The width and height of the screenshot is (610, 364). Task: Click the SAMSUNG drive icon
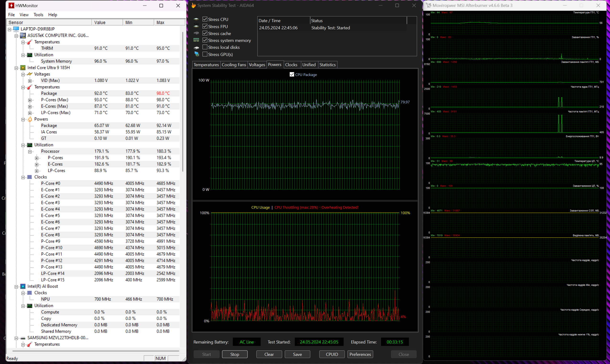point(23,338)
